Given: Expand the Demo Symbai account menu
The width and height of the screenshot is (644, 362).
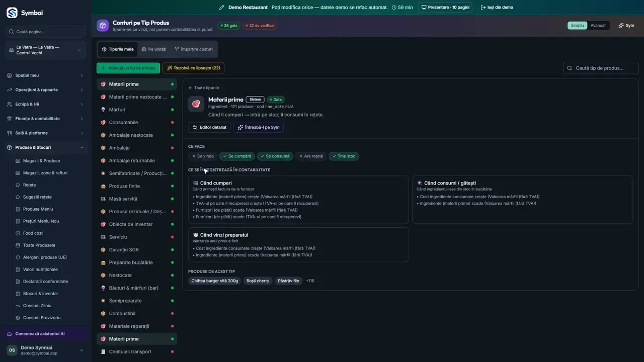Looking at the screenshot, I should click(45, 350).
